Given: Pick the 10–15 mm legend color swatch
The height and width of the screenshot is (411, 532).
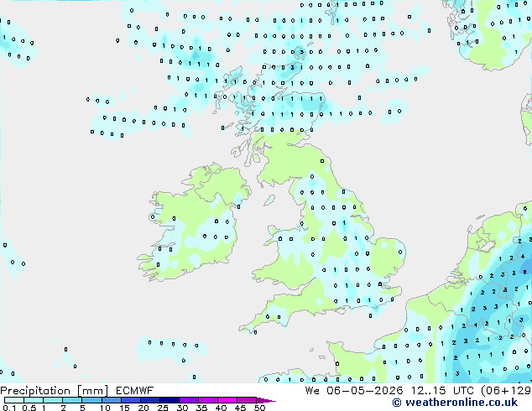Looking at the screenshot, I should pyautogui.click(x=112, y=400).
